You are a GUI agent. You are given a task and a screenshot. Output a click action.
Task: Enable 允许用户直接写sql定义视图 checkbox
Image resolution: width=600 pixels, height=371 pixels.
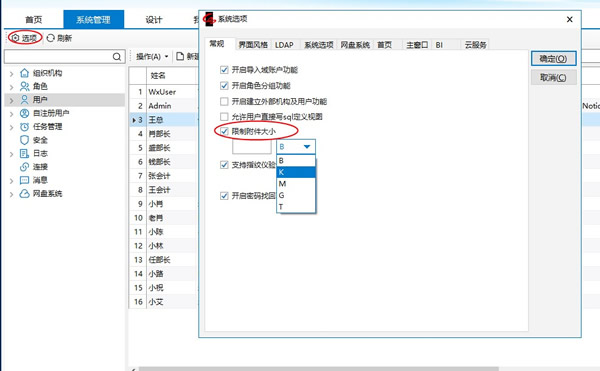pyautogui.click(x=224, y=117)
